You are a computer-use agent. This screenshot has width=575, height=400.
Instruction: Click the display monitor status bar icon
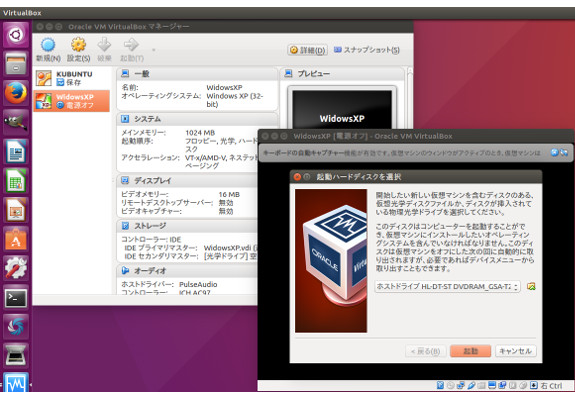[492, 385]
